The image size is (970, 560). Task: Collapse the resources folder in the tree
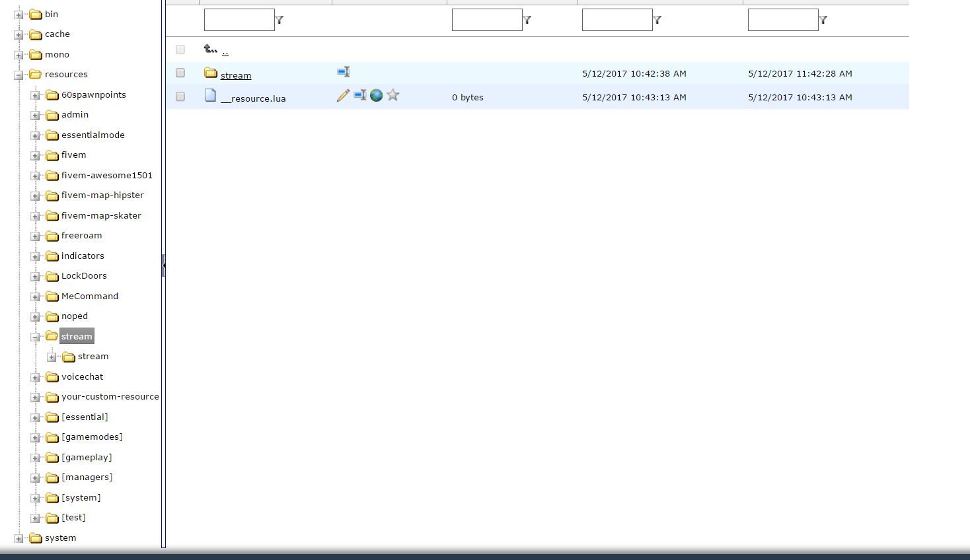pyautogui.click(x=19, y=75)
